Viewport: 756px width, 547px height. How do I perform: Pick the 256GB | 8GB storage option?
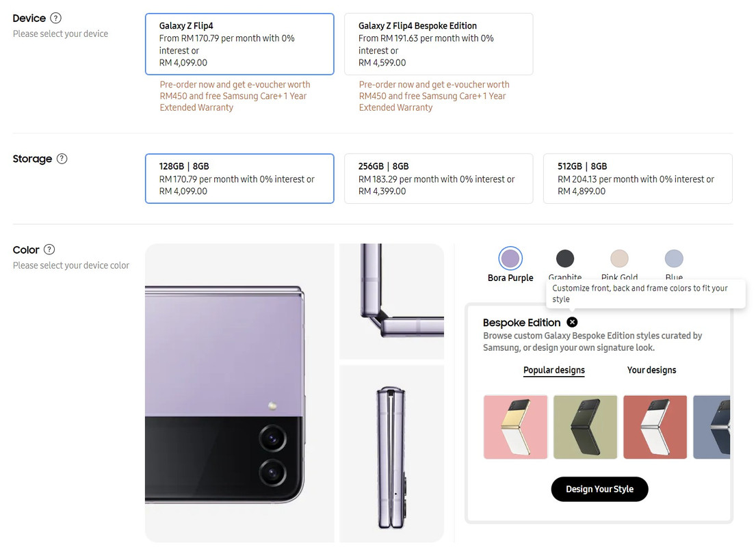(439, 178)
